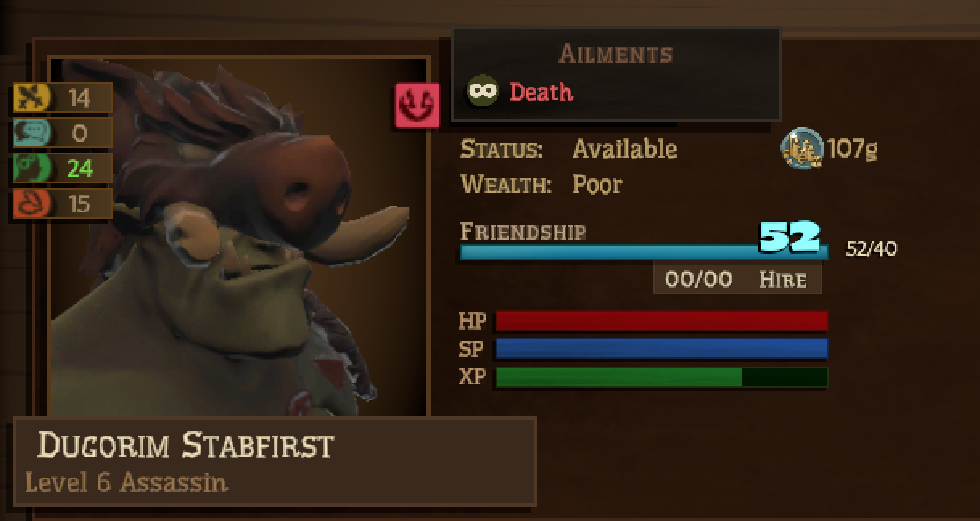This screenshot has height=521, width=980.
Task: Click the Dugorim Stabfirst name plate
Action: click(x=275, y=462)
